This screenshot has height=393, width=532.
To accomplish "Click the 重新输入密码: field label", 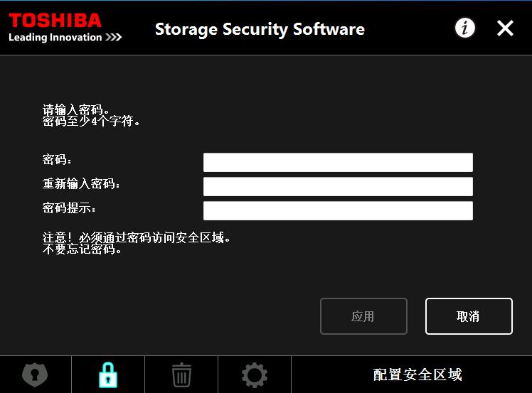I will click(x=82, y=184).
